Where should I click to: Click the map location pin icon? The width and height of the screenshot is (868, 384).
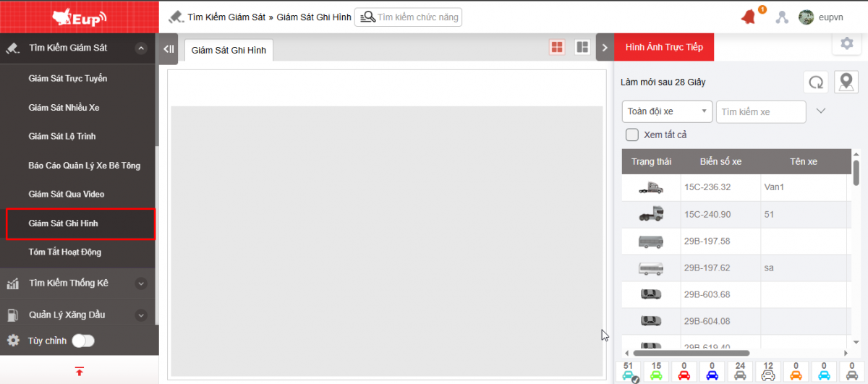pyautogui.click(x=846, y=82)
